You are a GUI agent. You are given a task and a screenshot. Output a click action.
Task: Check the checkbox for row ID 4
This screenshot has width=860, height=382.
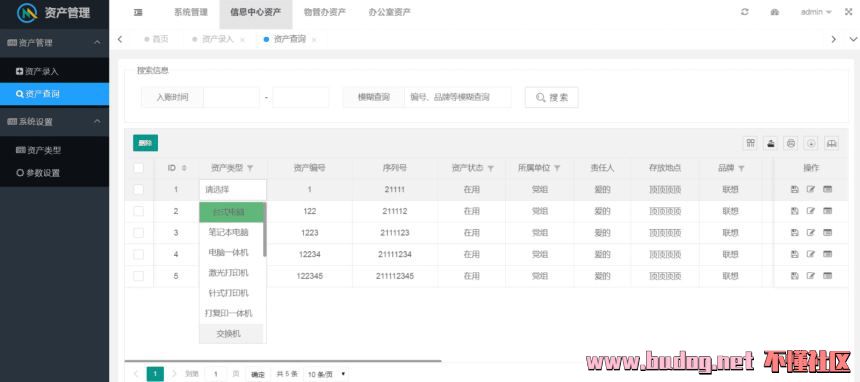click(x=139, y=254)
